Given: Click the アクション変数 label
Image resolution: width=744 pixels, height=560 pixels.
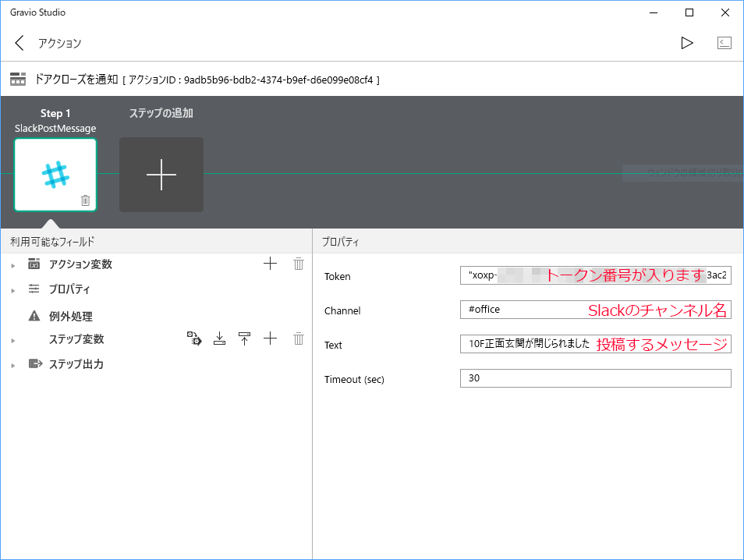Looking at the screenshot, I should [80, 264].
